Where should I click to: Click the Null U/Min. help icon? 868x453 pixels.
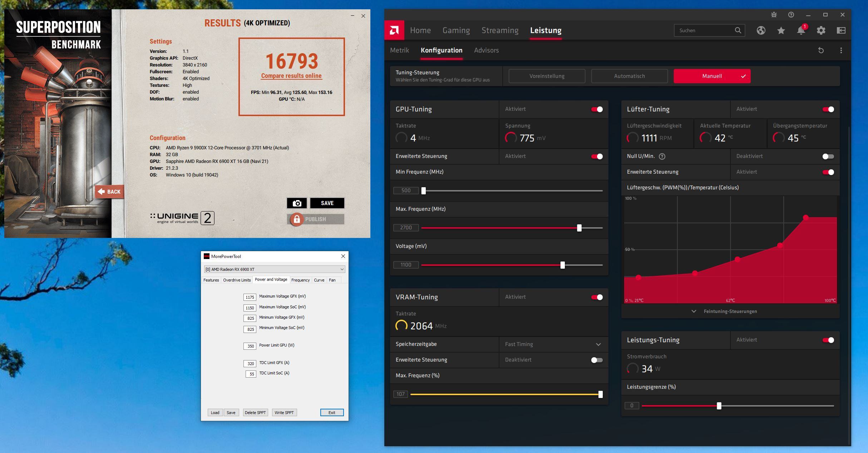662,156
